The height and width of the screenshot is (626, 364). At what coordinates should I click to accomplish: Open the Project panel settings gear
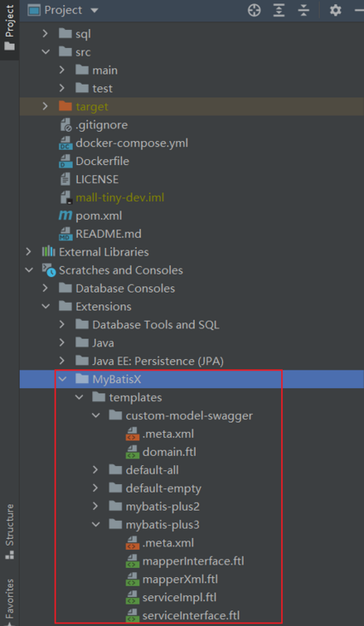click(335, 10)
